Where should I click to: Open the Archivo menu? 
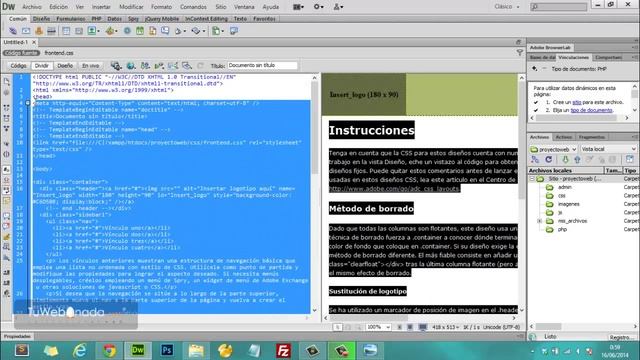tap(32, 7)
